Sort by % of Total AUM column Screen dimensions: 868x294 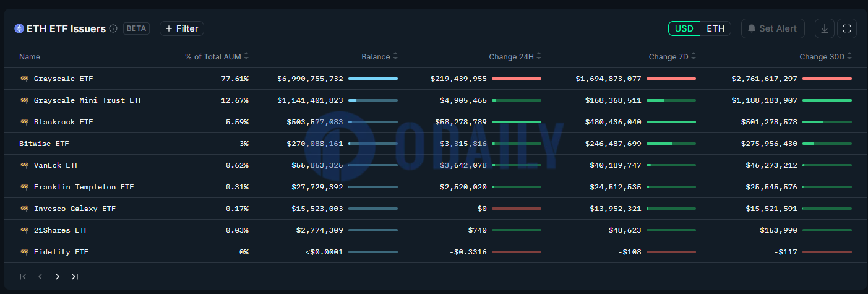[217, 56]
